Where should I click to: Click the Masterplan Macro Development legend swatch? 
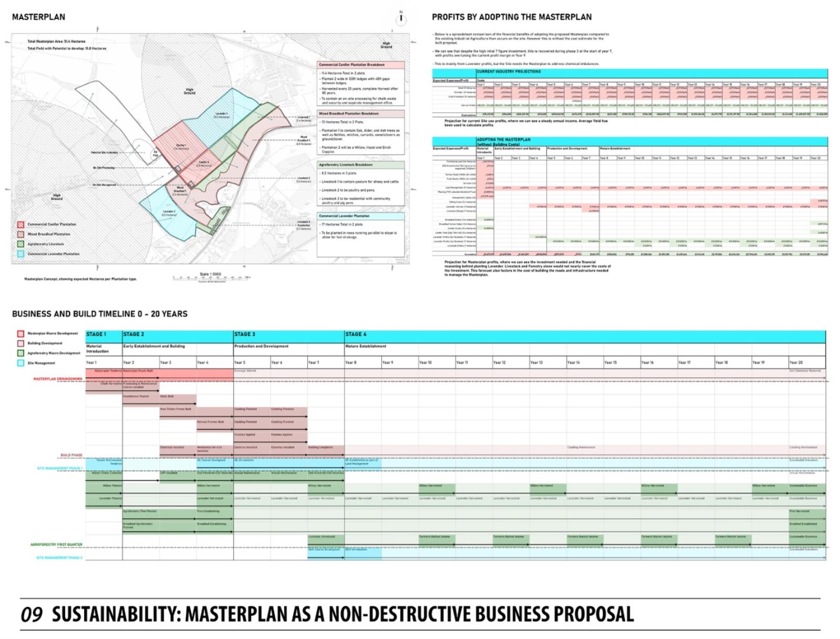click(20, 334)
